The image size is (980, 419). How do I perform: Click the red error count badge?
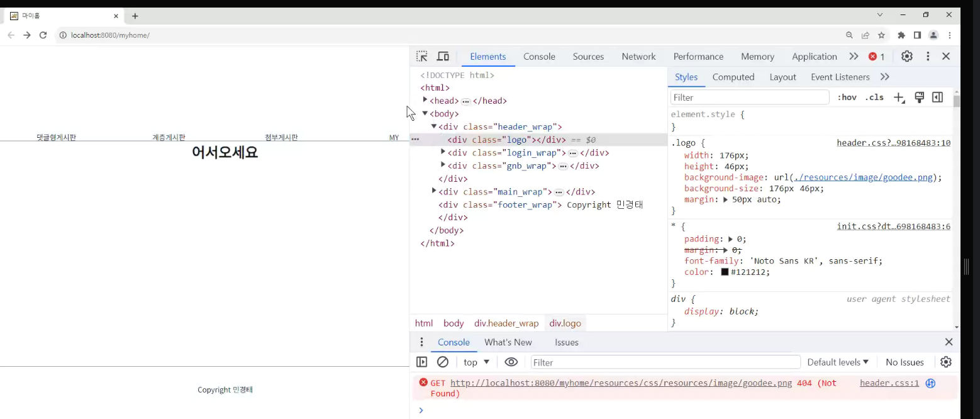click(877, 57)
